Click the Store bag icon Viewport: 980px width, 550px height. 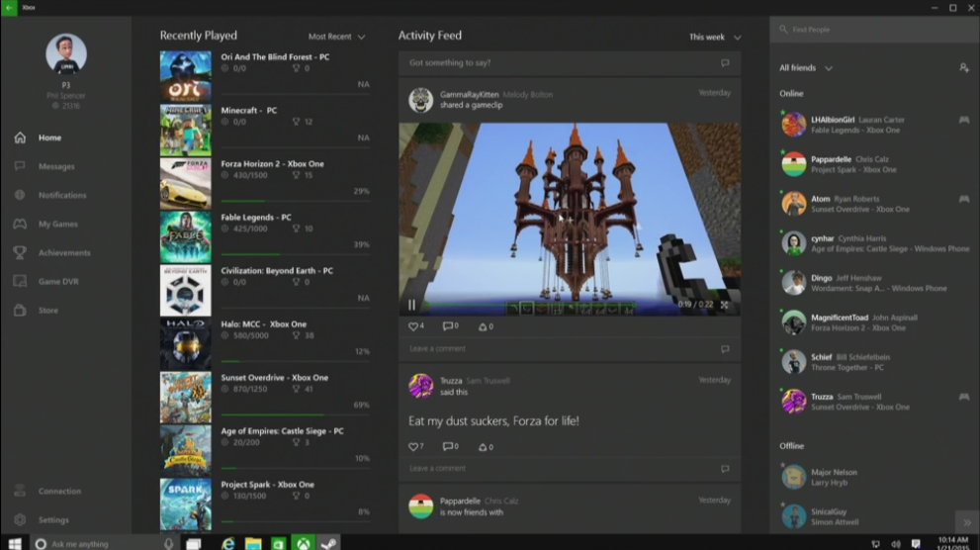click(20, 310)
